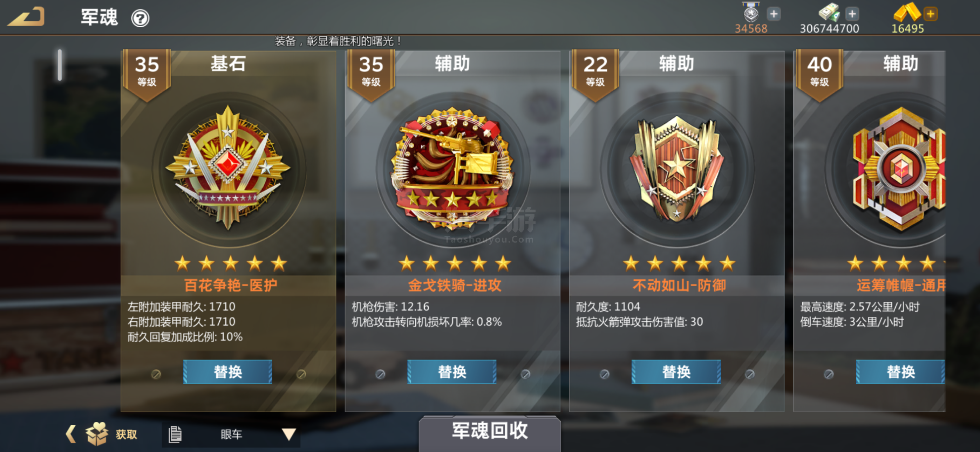Open the 军魂 help question mark
Screen dimensions: 980x452
point(141,18)
